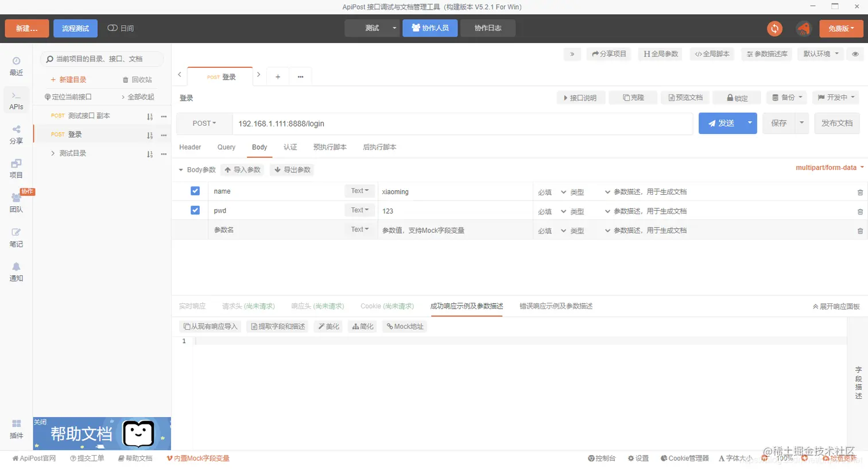The image size is (868, 470).
Task: Click trash icon on empty 参数名 row
Action: 860,231
